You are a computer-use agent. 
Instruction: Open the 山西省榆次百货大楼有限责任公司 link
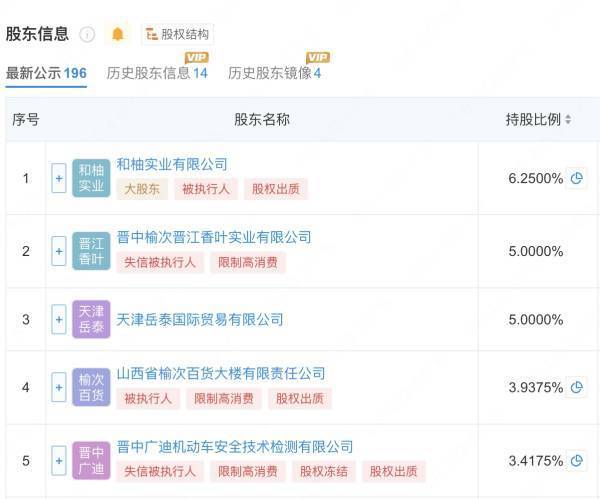tap(221, 373)
